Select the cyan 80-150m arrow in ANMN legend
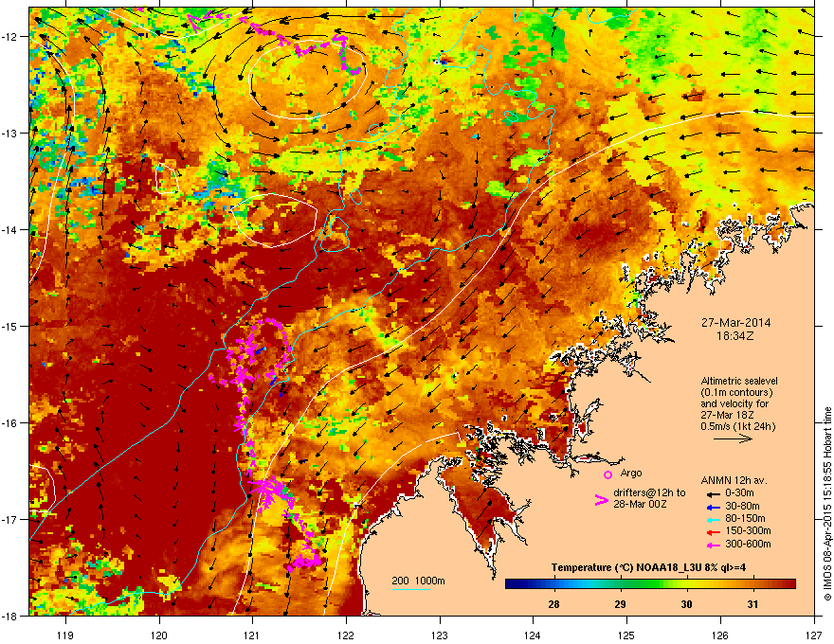This screenshot has height=644, width=834. click(714, 520)
